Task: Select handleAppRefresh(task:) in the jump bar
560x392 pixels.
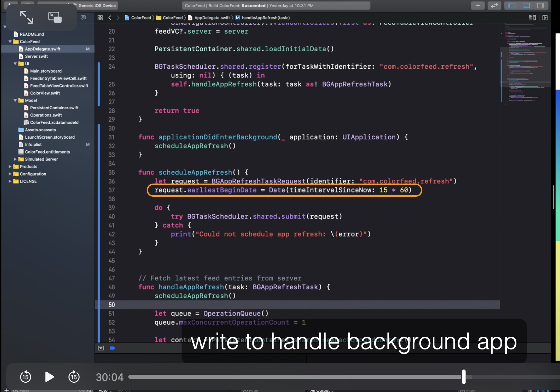Action: pos(265,18)
